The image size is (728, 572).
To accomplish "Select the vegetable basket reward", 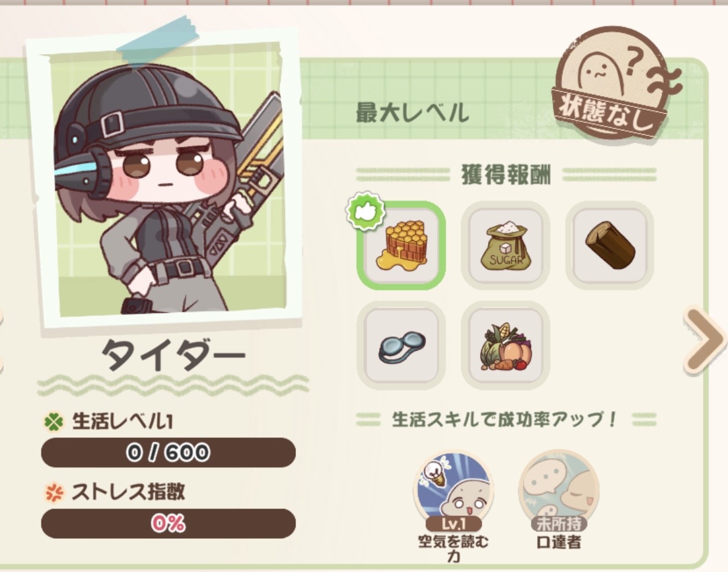I will [506, 346].
